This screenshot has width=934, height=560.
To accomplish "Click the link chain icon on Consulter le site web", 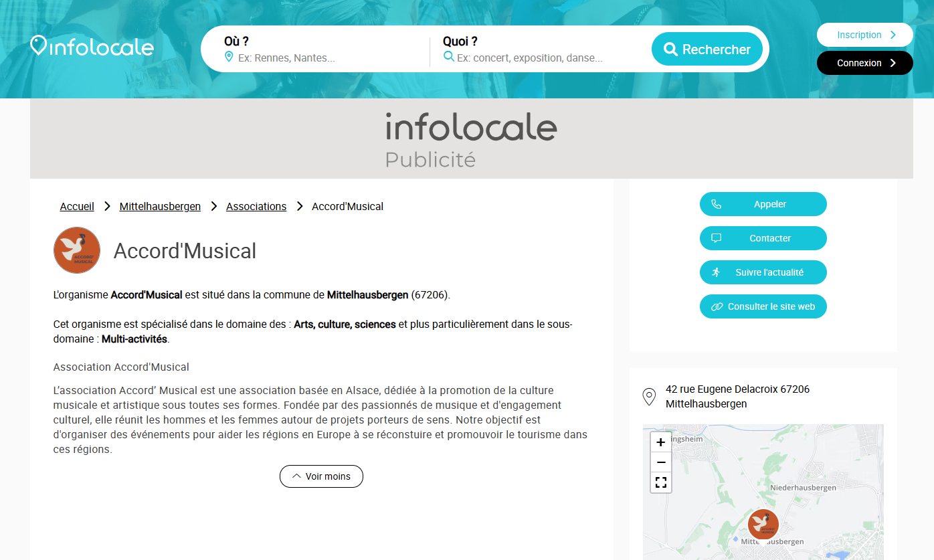I will click(717, 306).
